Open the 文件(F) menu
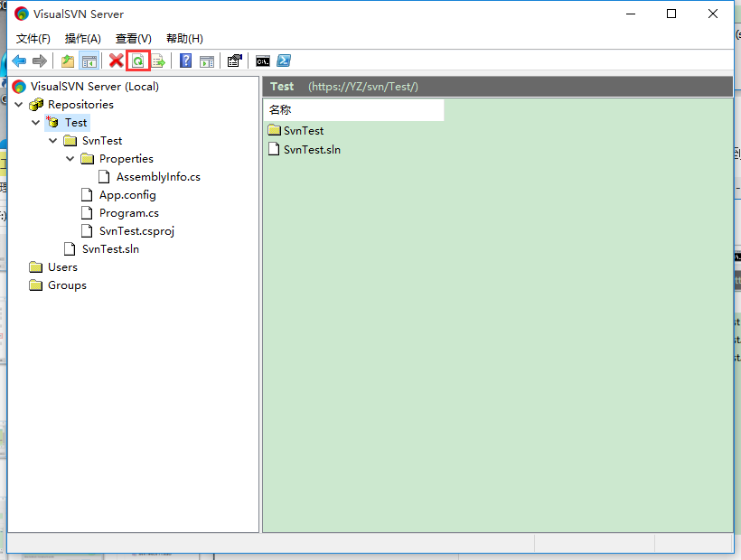 pos(33,39)
